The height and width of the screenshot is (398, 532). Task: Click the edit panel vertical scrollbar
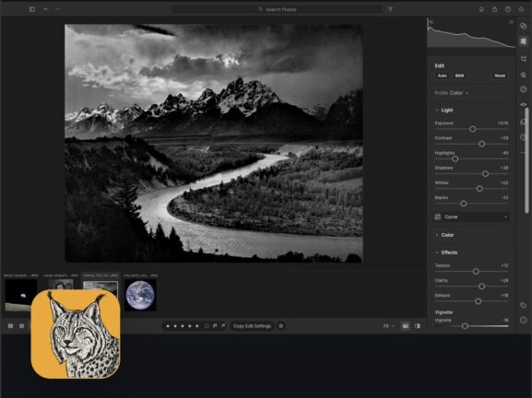click(526, 160)
